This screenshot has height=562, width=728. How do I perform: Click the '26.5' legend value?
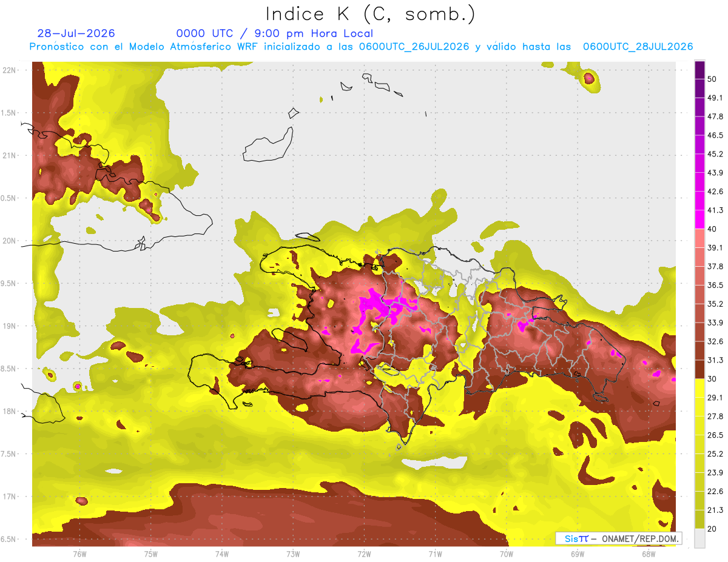(715, 435)
